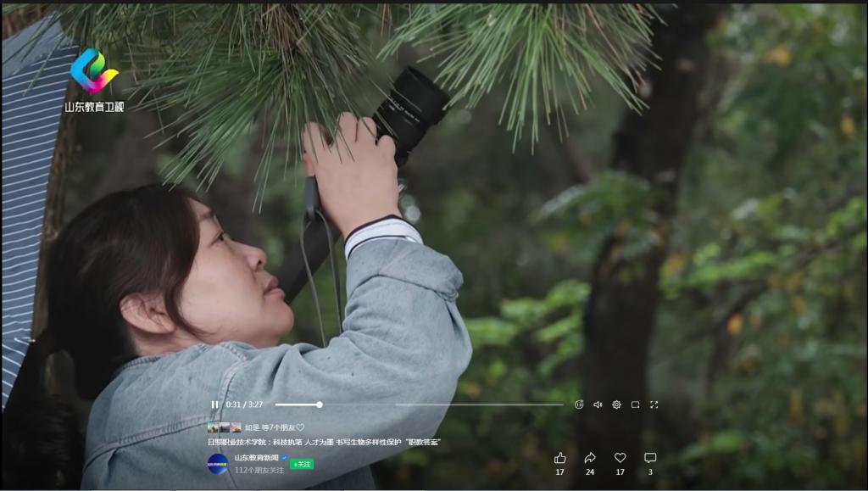This screenshot has width=868, height=491.
Task: Click the friends' avatars thumbnails
Action: click(x=224, y=427)
